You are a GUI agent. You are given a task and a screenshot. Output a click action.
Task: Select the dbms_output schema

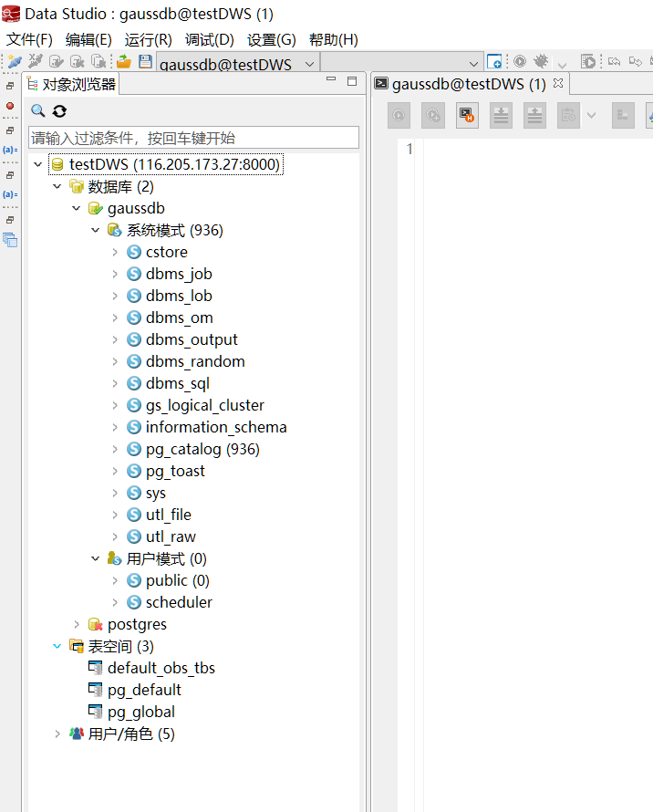tap(192, 339)
